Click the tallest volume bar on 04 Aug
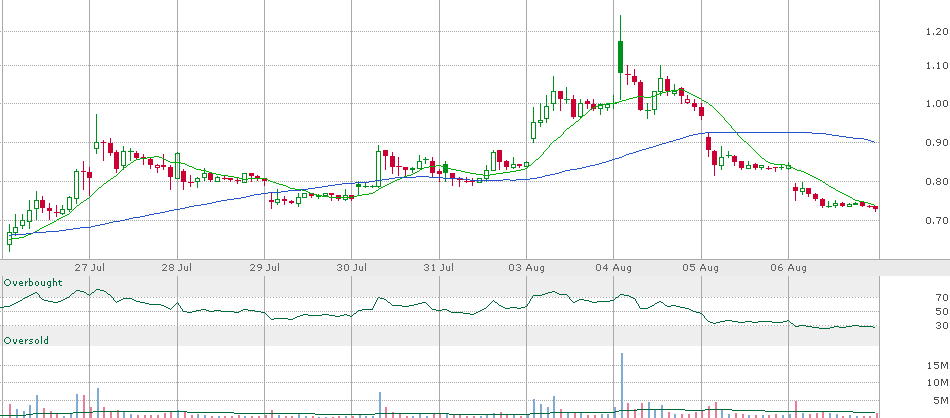Viewport: 950px width, 418px height. 622,385
